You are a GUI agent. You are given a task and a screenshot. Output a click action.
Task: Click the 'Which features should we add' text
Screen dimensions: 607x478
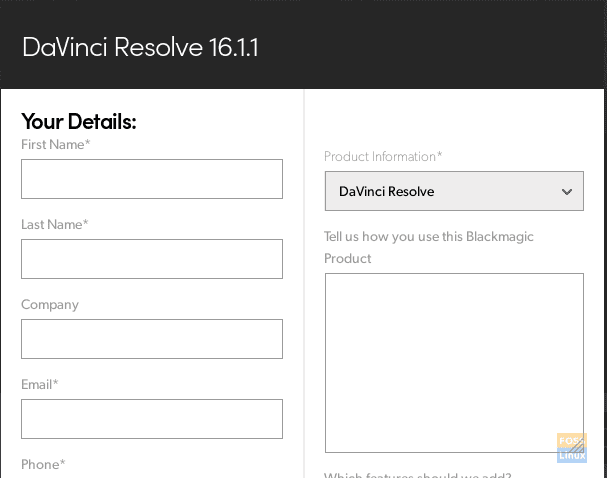point(417,475)
